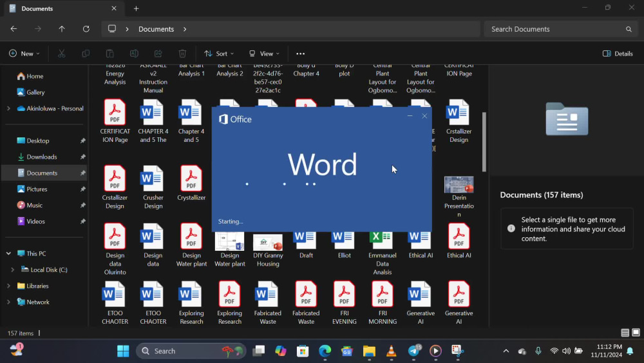Select the FRI MORNING PDF file
Viewport: 644px width, 363px height.
383,303
